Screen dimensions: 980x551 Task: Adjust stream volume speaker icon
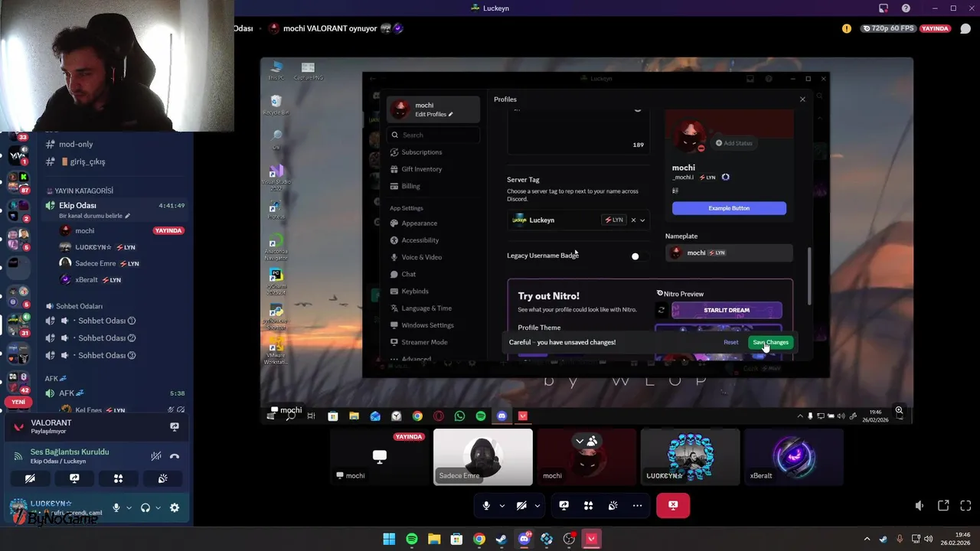coord(920,505)
